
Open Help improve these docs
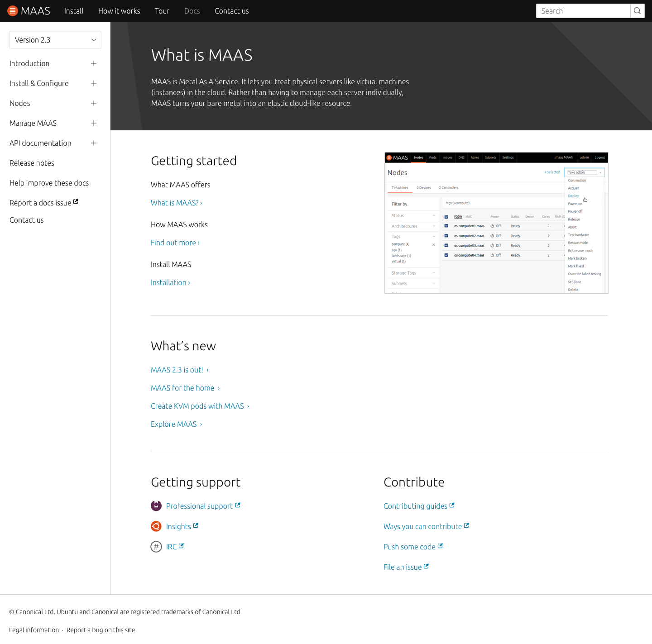pyautogui.click(x=49, y=183)
